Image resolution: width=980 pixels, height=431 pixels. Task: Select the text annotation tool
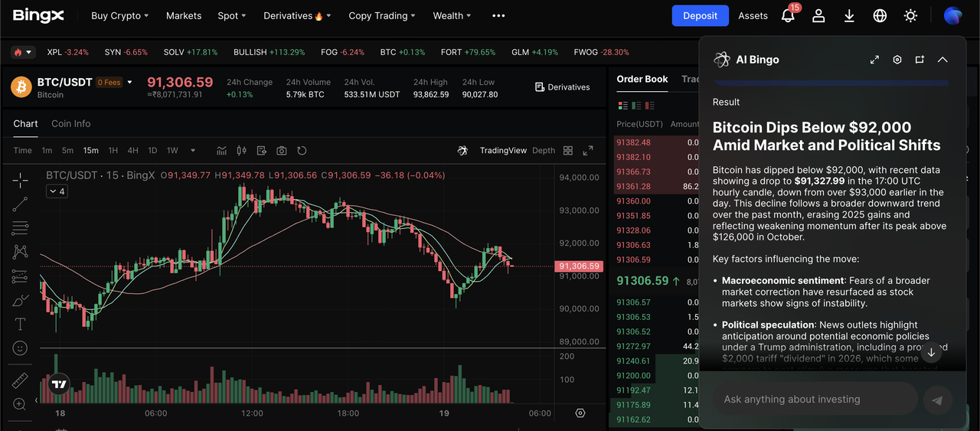tap(20, 324)
